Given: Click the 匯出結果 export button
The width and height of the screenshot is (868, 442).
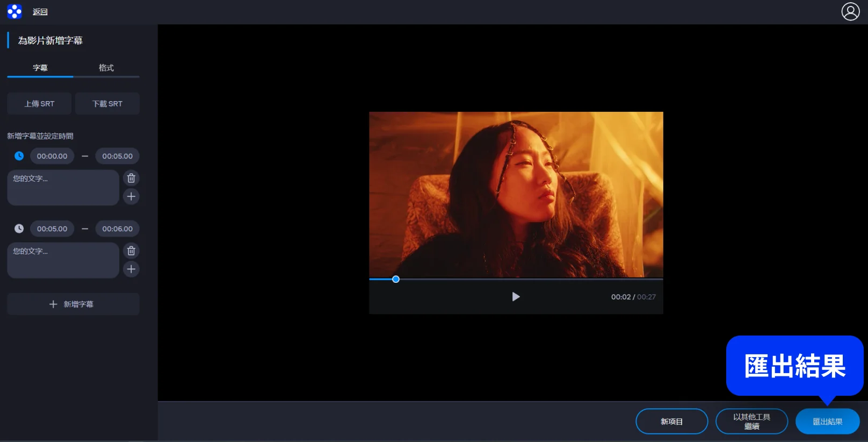Looking at the screenshot, I should click(x=827, y=422).
